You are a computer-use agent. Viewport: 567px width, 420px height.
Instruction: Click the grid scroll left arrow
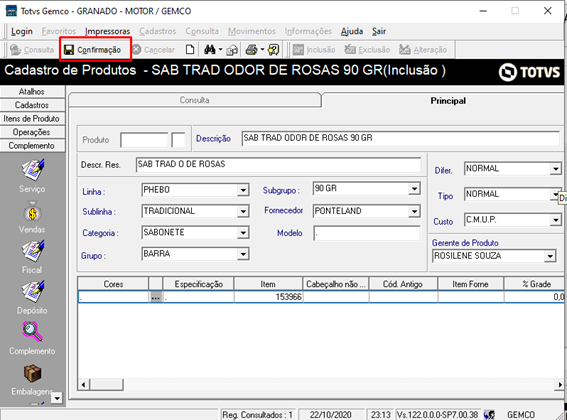coord(84,385)
